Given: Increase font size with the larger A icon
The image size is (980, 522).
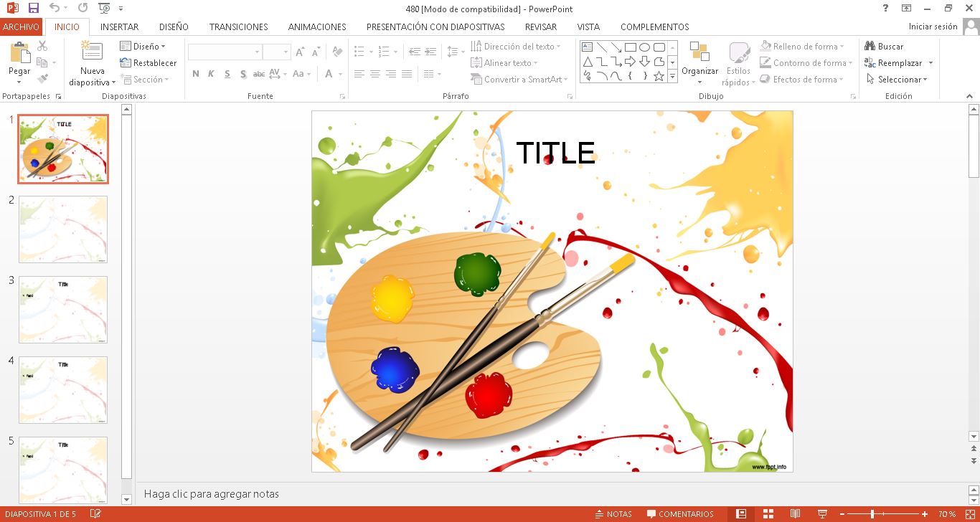Looking at the screenshot, I should point(301,52).
